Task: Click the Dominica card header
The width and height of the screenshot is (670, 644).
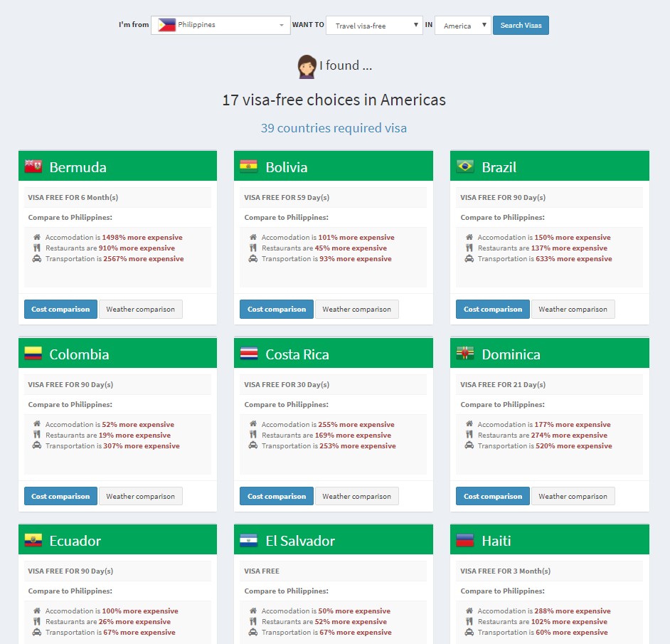Action: pos(550,353)
